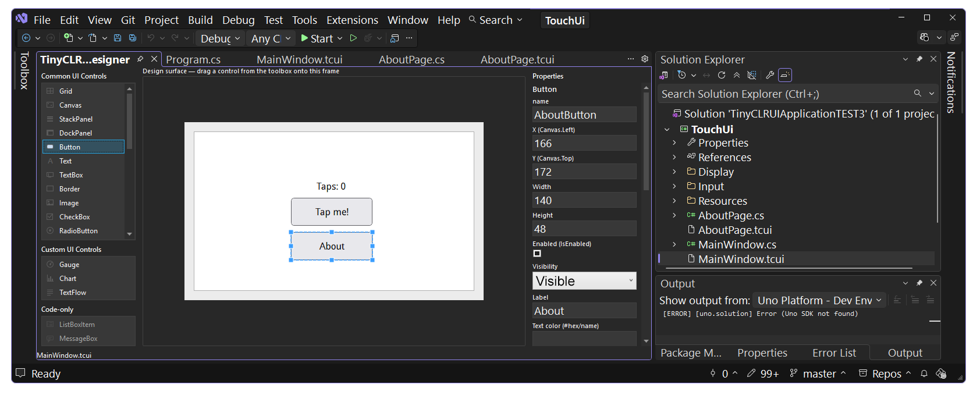Click the New Project icon in toolbar
The width and height of the screenshot is (980, 395).
coord(69,38)
